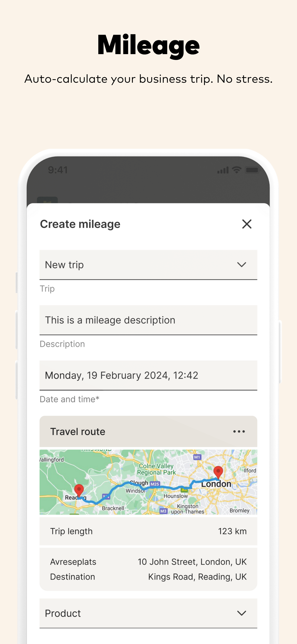Click the M3 motorway badge on map

[163, 511]
